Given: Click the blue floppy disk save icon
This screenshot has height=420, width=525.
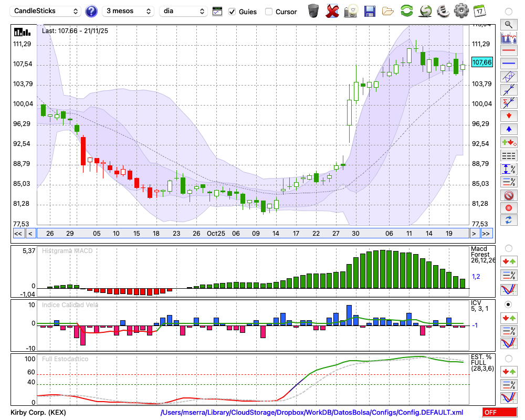Looking at the screenshot, I should [370, 11].
